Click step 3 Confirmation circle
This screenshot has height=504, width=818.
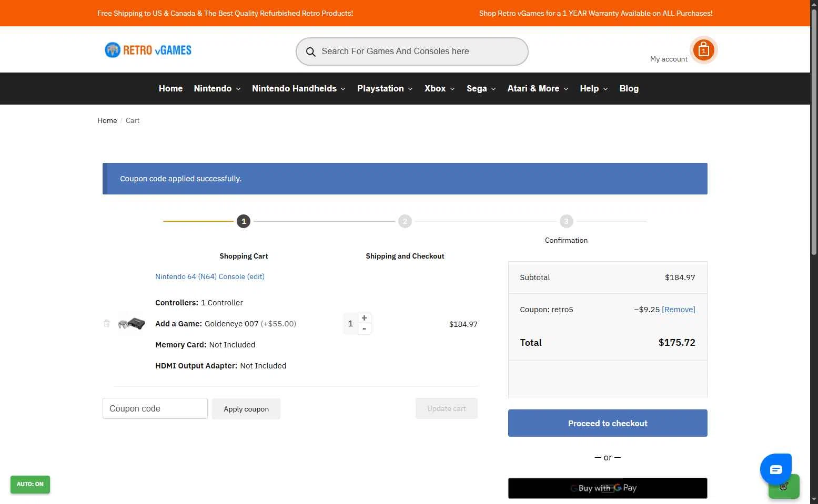pos(566,221)
